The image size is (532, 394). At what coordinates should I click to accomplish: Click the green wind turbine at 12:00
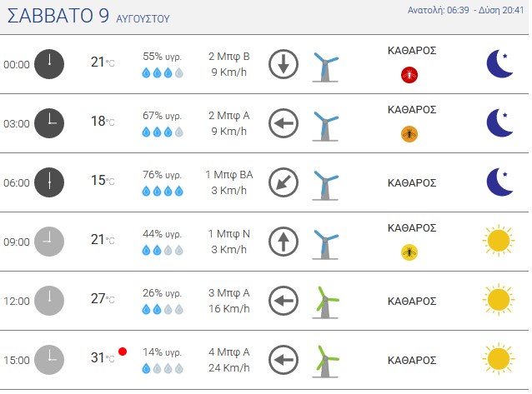pyautogui.click(x=325, y=302)
